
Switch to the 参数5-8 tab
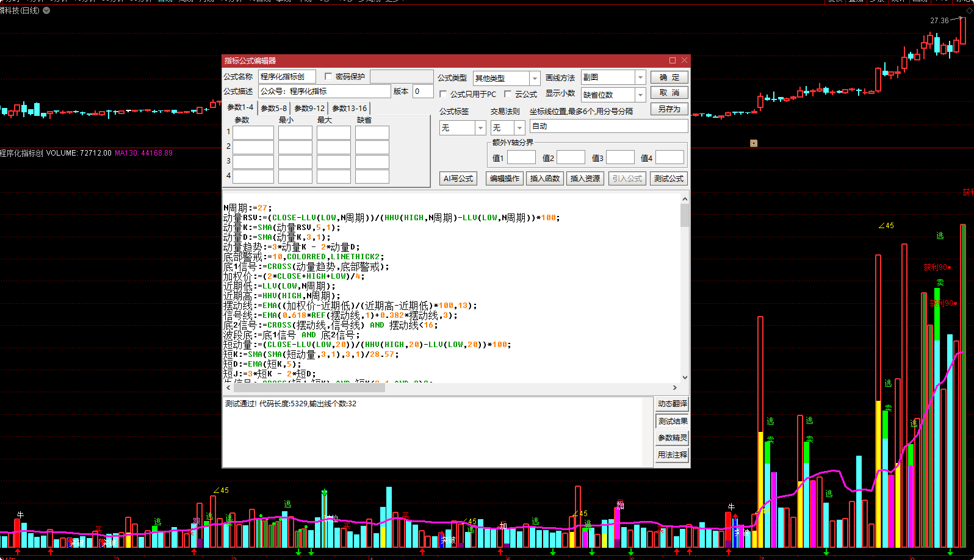273,108
